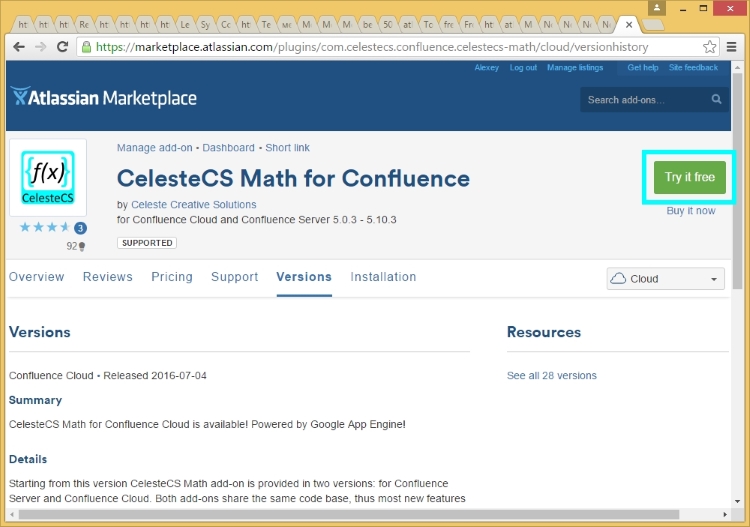Select the Versions tab
This screenshot has width=750, height=527.
coord(304,277)
